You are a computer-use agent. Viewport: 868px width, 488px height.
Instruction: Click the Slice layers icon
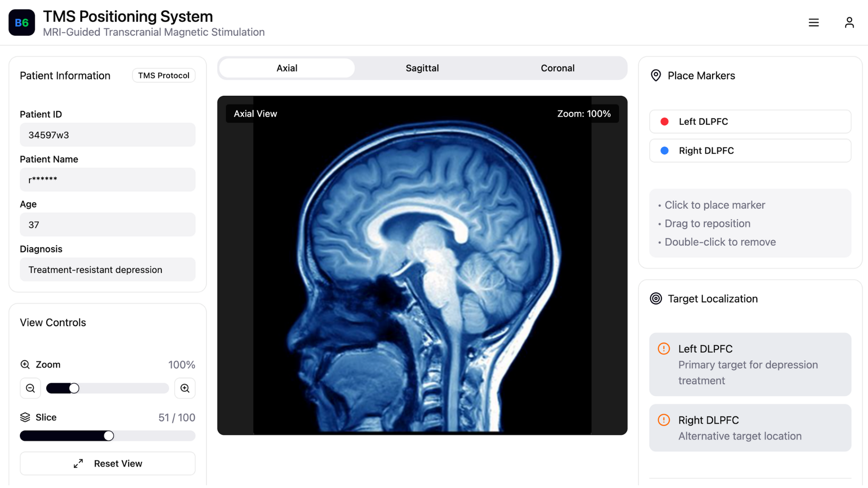(25, 418)
